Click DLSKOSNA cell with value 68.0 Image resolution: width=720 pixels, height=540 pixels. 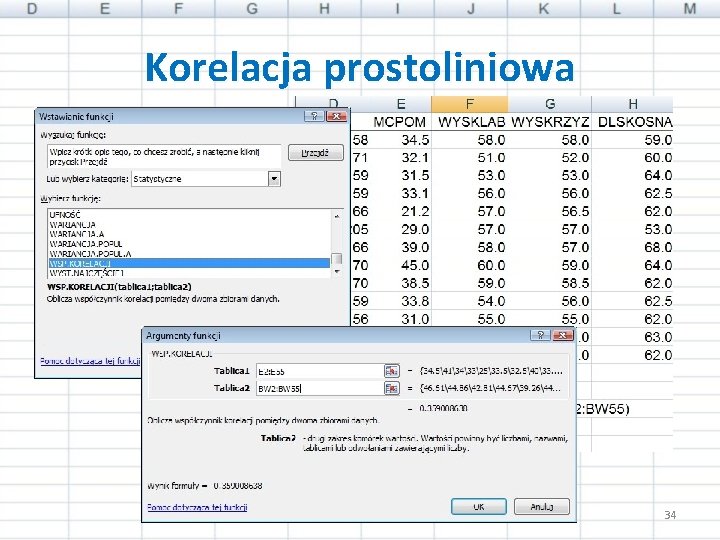point(633,247)
